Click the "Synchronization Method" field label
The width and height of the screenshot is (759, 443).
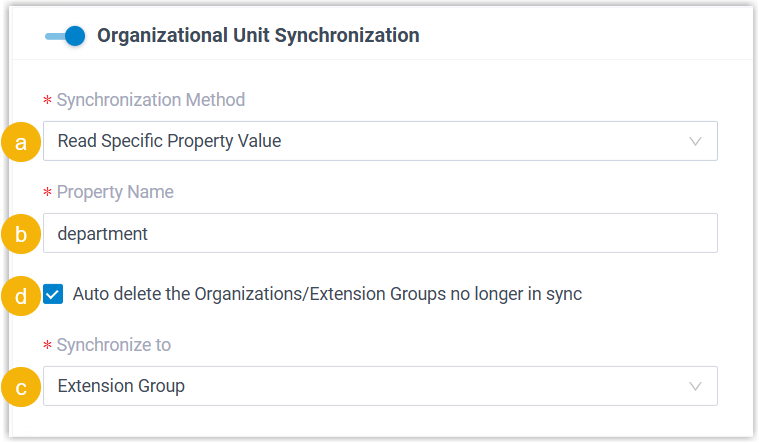click(151, 100)
